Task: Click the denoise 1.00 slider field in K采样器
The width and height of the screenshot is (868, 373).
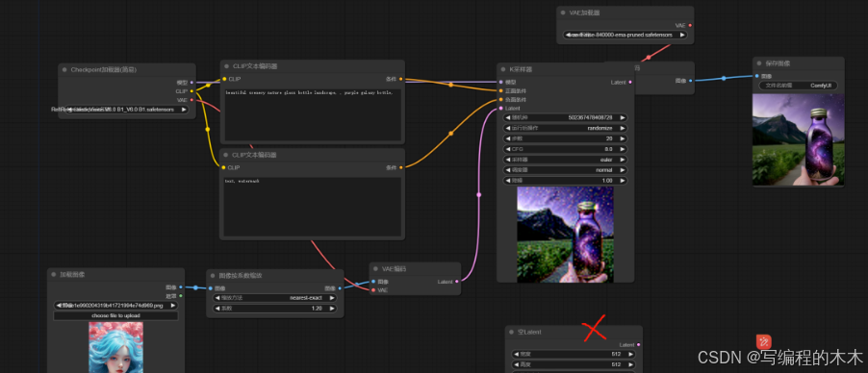Action: [x=565, y=181]
